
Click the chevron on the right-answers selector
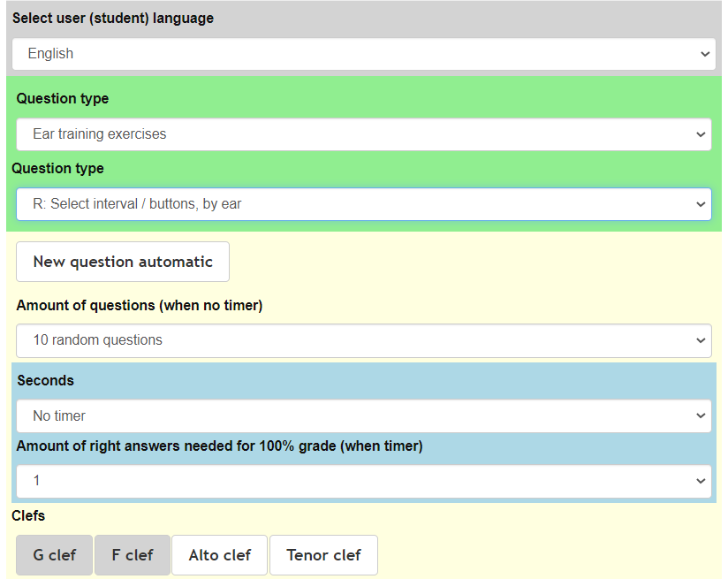click(701, 482)
